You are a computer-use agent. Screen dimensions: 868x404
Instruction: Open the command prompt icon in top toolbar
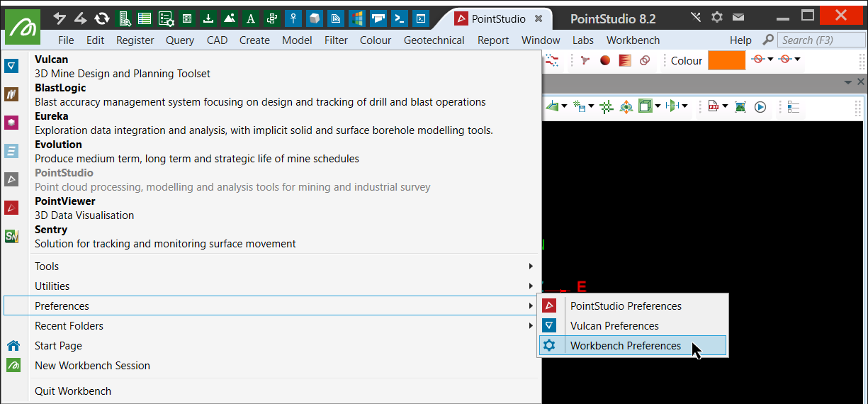coord(400,18)
